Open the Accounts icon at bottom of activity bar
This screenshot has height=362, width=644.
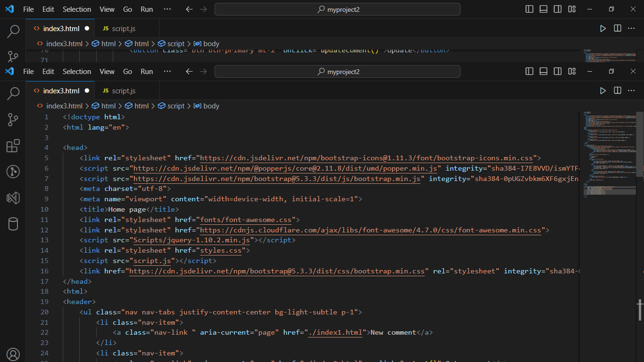[x=13, y=355]
